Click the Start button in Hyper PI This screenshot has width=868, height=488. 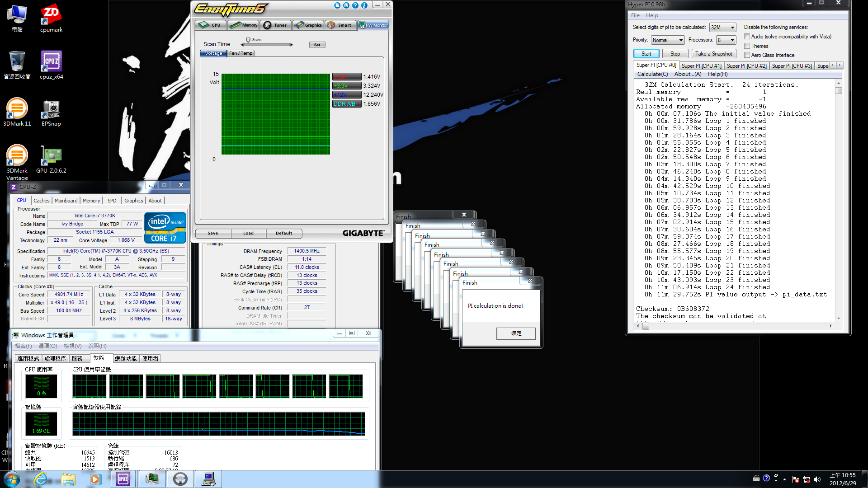click(646, 54)
